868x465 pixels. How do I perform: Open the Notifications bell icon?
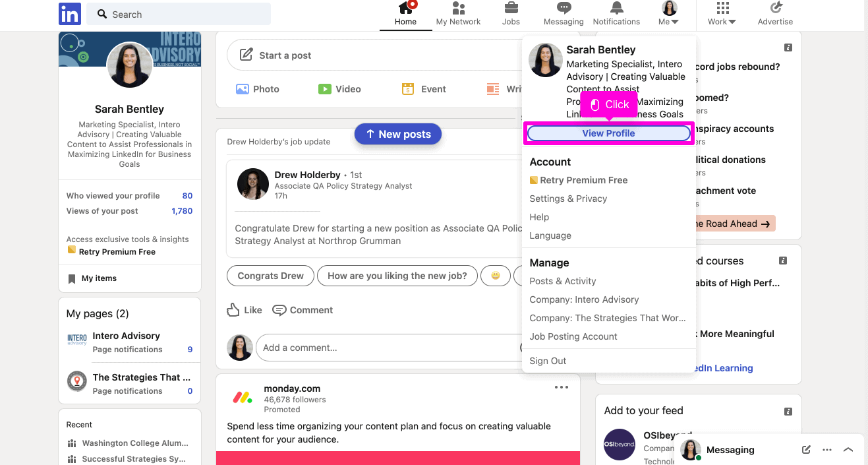coord(616,8)
